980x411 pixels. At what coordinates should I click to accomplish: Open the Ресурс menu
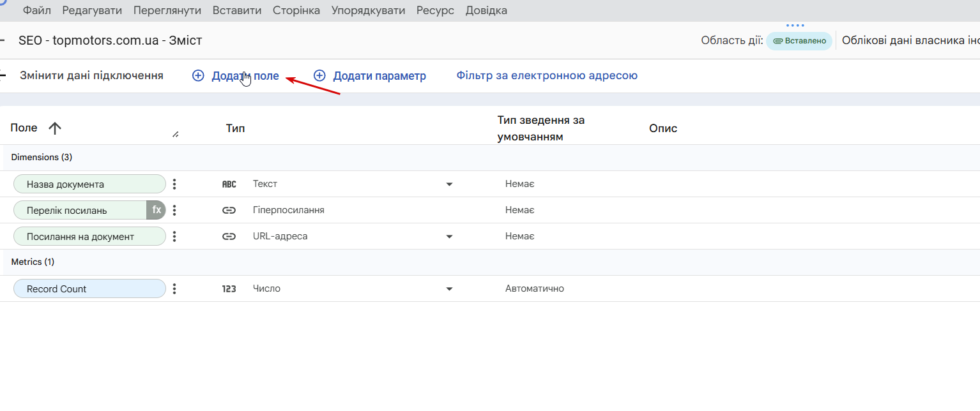[x=435, y=10]
